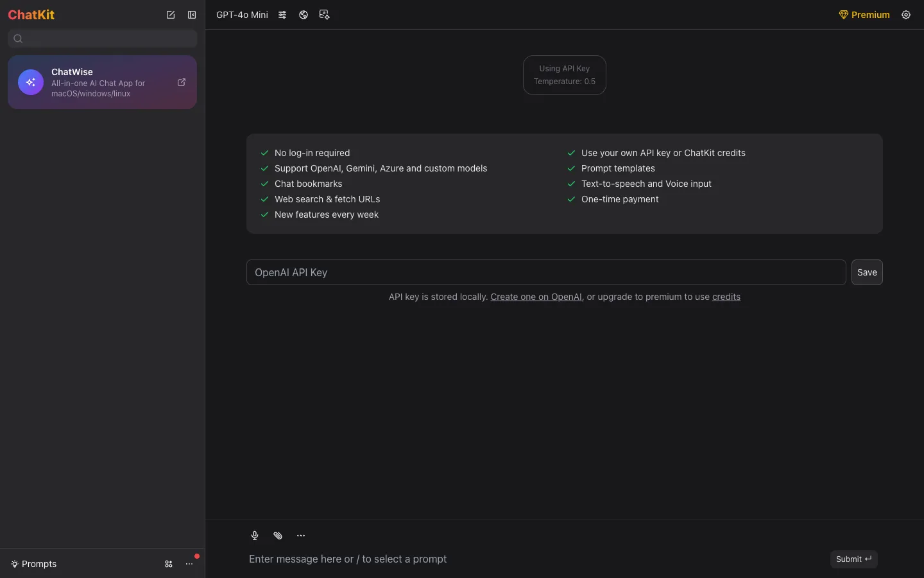Toggle the web search globe icon
The height and width of the screenshot is (578, 924).
(x=304, y=15)
